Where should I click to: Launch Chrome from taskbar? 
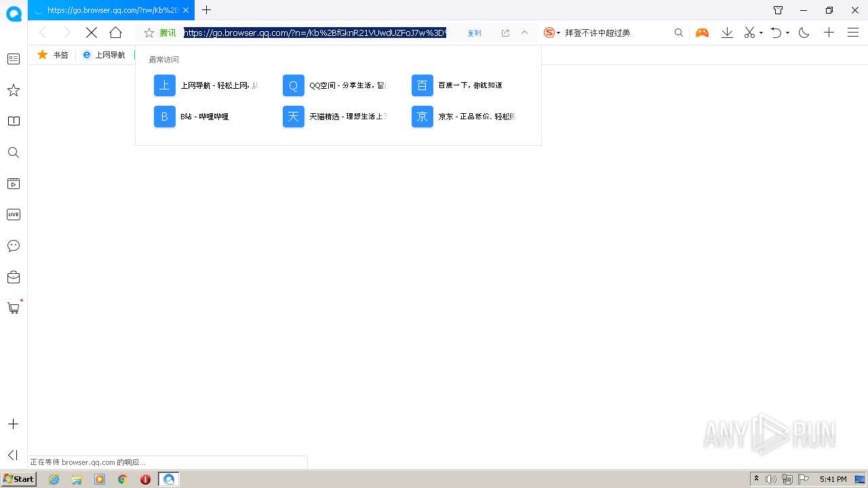(x=123, y=479)
